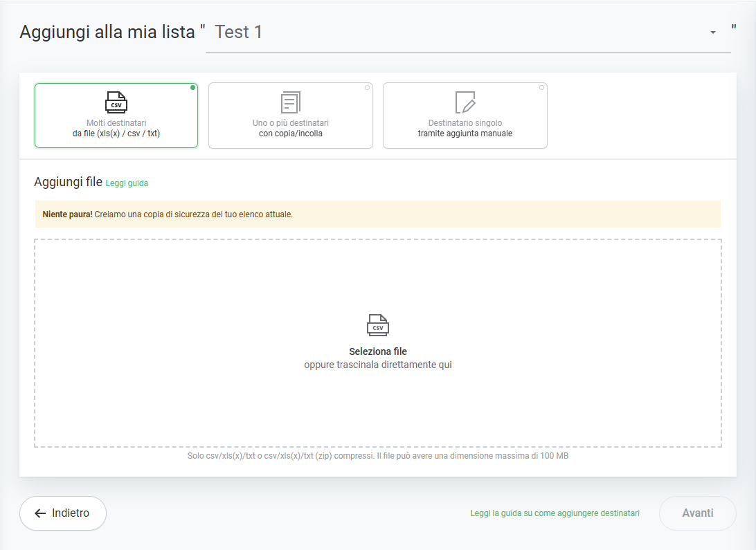Go back with the Indietro button
The width and height of the screenshot is (756, 550).
(63, 513)
